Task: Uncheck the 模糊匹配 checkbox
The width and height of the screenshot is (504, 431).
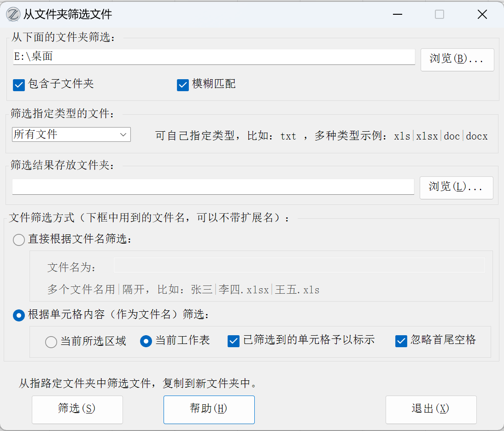Action: point(183,85)
